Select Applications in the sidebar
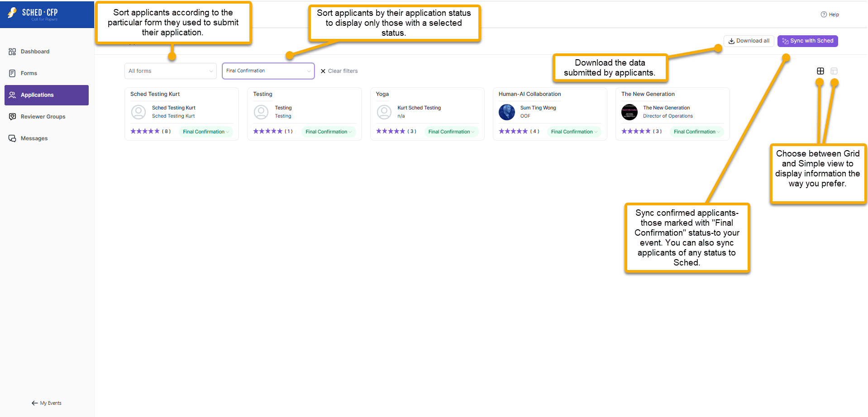 pos(47,95)
